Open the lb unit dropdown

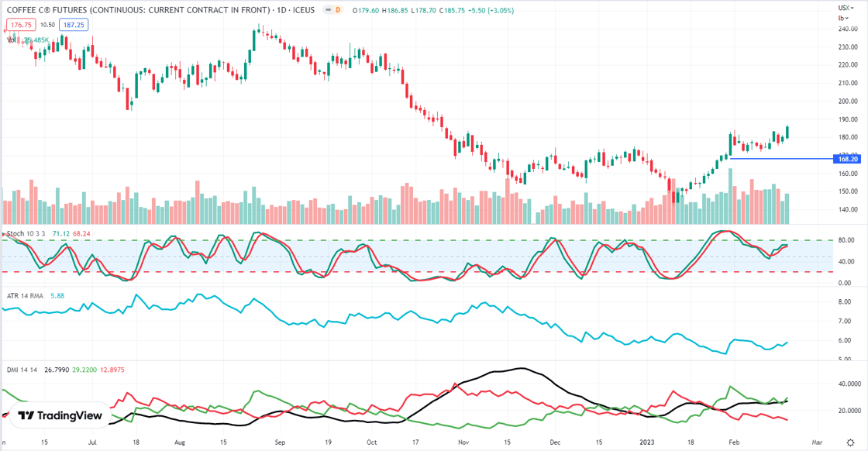click(843, 19)
